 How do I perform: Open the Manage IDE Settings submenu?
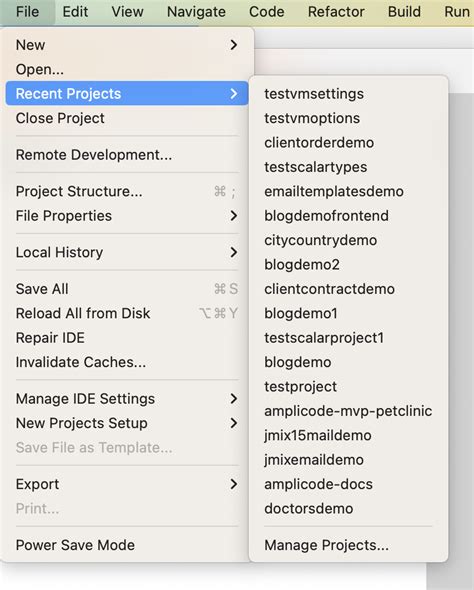click(x=127, y=399)
